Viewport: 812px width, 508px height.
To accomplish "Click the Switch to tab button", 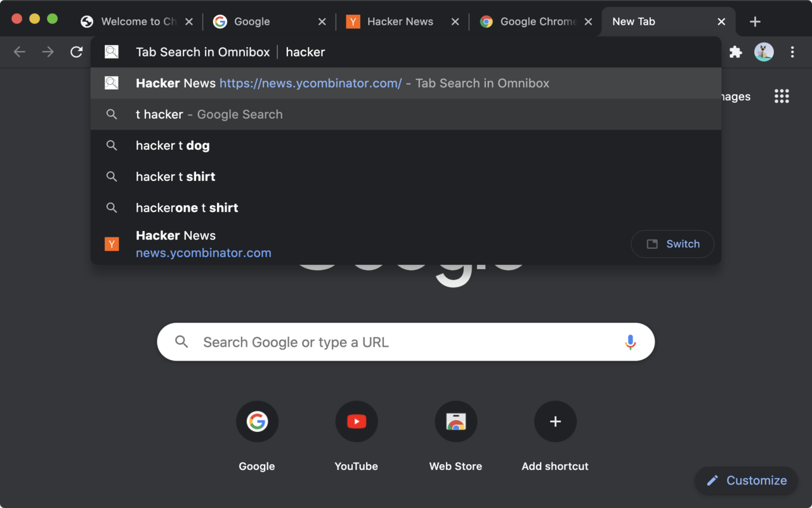I will click(672, 244).
